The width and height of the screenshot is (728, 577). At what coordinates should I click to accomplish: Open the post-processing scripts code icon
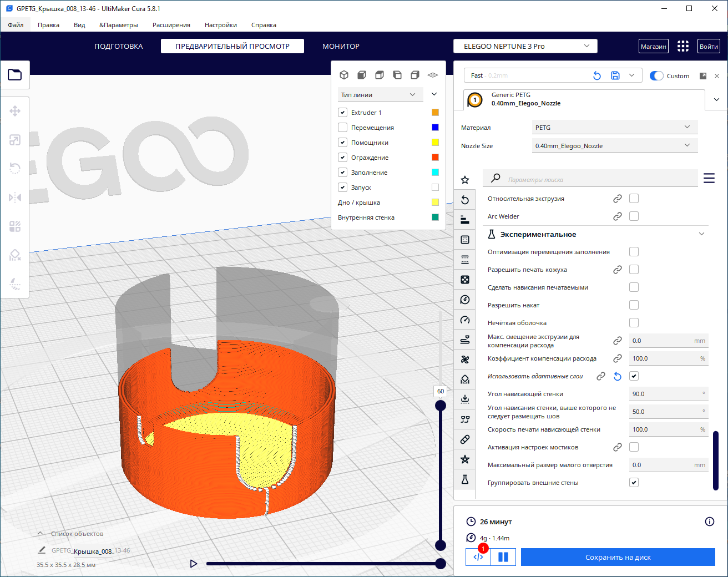pos(478,557)
